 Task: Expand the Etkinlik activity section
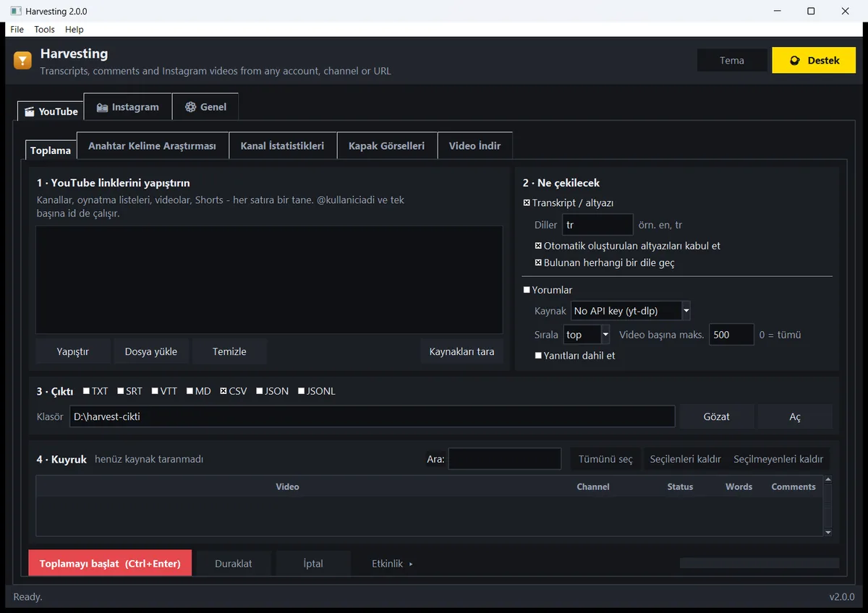click(392, 564)
